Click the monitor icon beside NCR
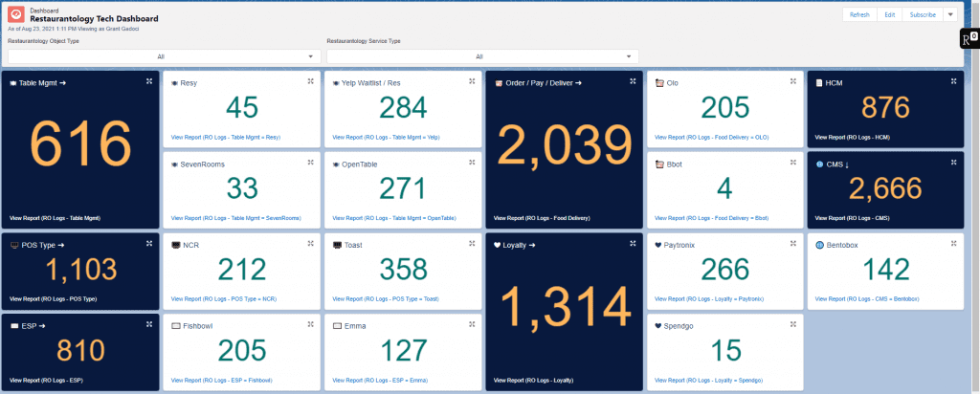The height and width of the screenshot is (394, 980). tap(175, 246)
